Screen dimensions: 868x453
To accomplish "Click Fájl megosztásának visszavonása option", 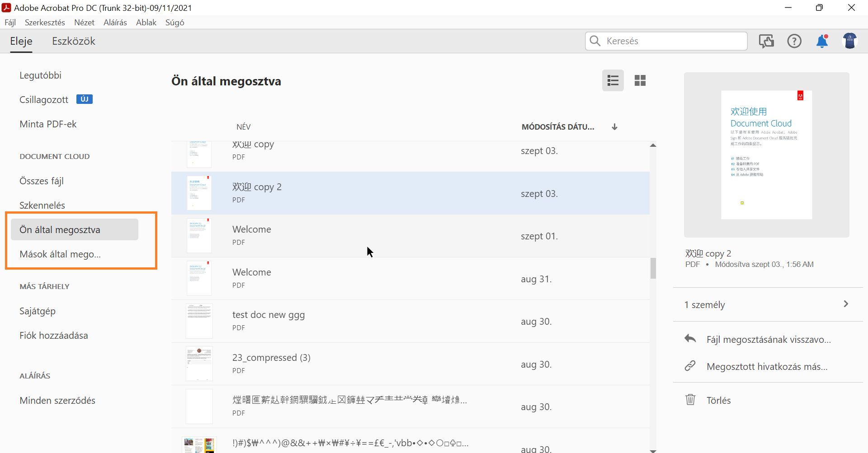I will tap(769, 339).
